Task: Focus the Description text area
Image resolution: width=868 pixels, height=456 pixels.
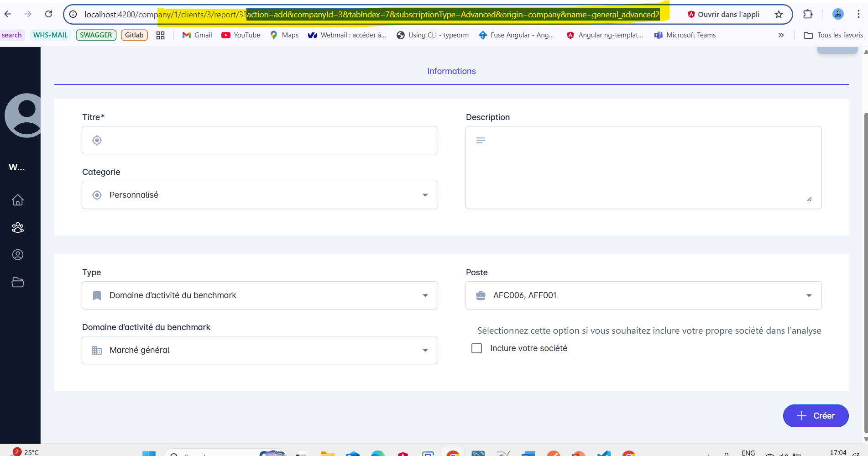Action: [x=643, y=168]
